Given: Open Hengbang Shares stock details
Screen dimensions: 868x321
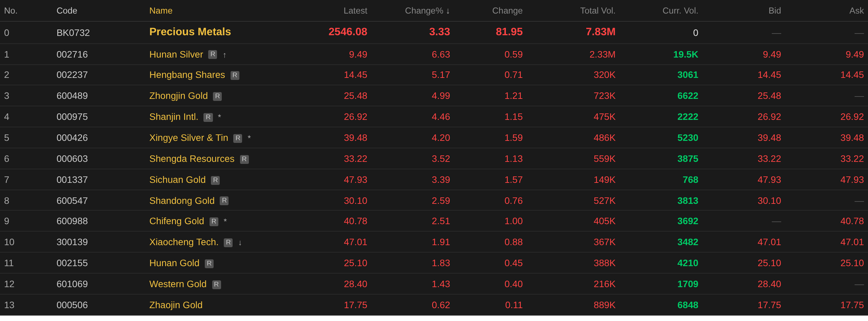Looking at the screenshot, I should [187, 75].
